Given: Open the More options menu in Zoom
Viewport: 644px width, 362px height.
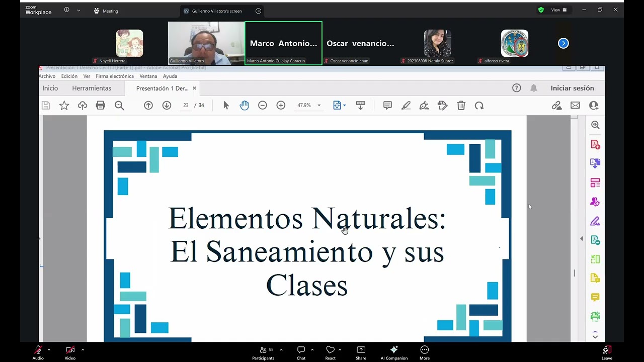Looking at the screenshot, I should (425, 352).
